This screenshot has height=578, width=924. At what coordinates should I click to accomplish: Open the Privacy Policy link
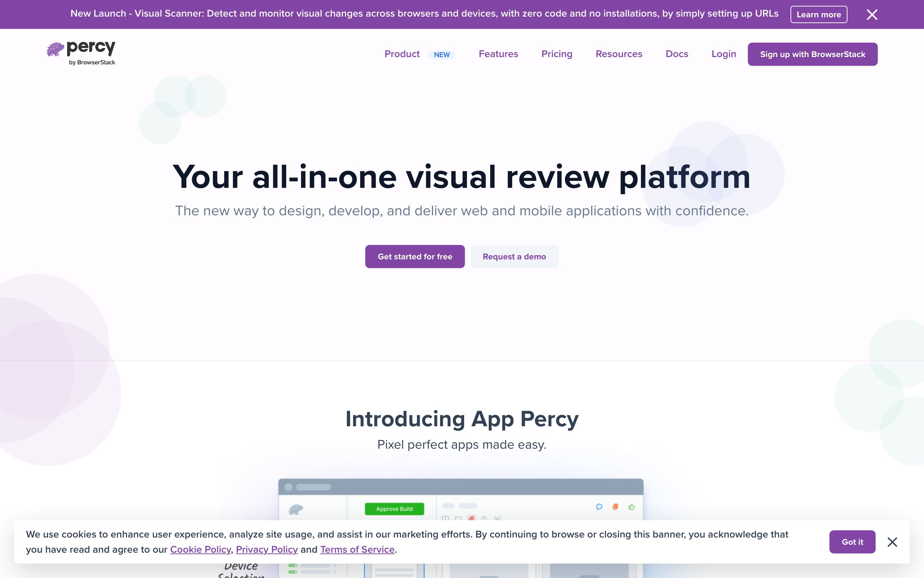(266, 549)
